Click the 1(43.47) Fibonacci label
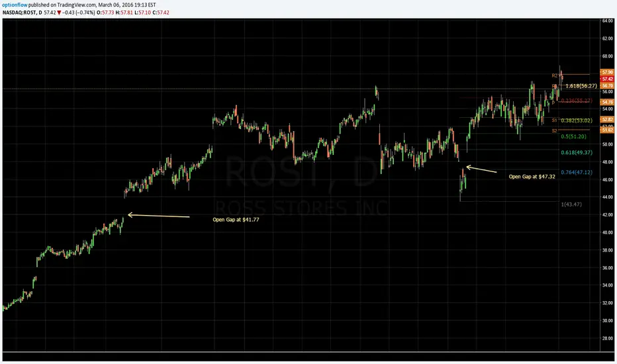Viewport: 617px width, 364px height. coord(571,205)
